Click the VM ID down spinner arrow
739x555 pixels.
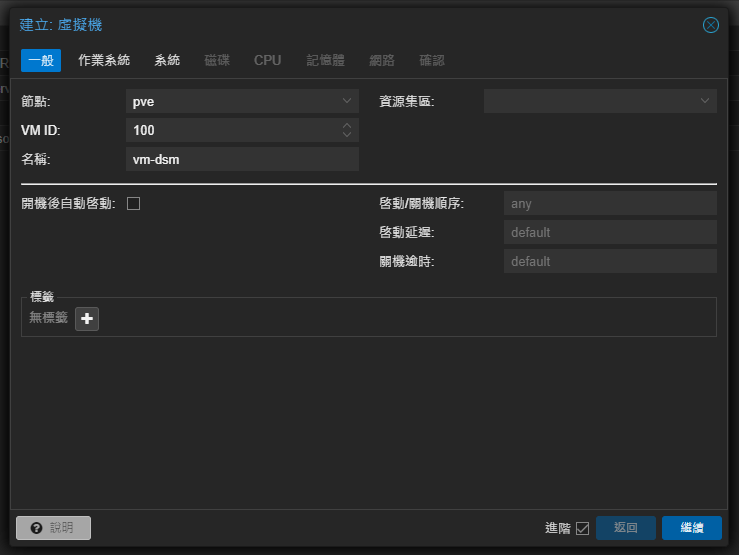click(x=347, y=135)
